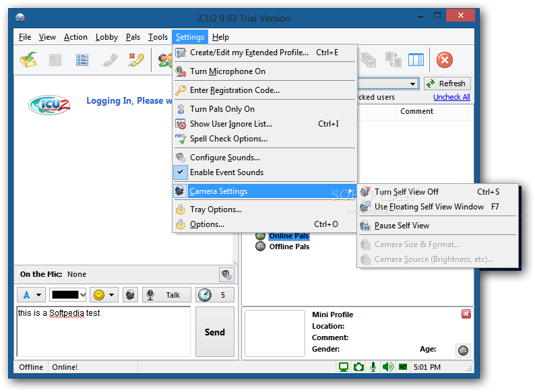This screenshot has width=535, height=392.
Task: Click the green arrow mailbox toolbar icon
Action: [29, 60]
